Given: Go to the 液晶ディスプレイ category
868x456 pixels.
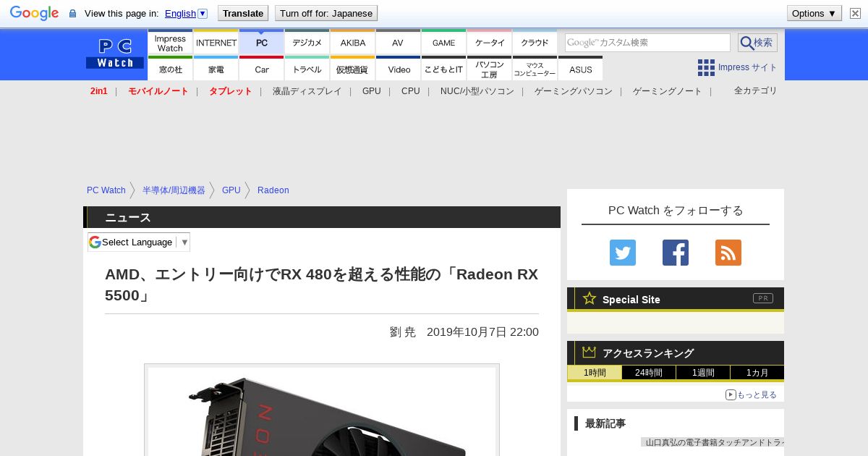Looking at the screenshot, I should [307, 91].
